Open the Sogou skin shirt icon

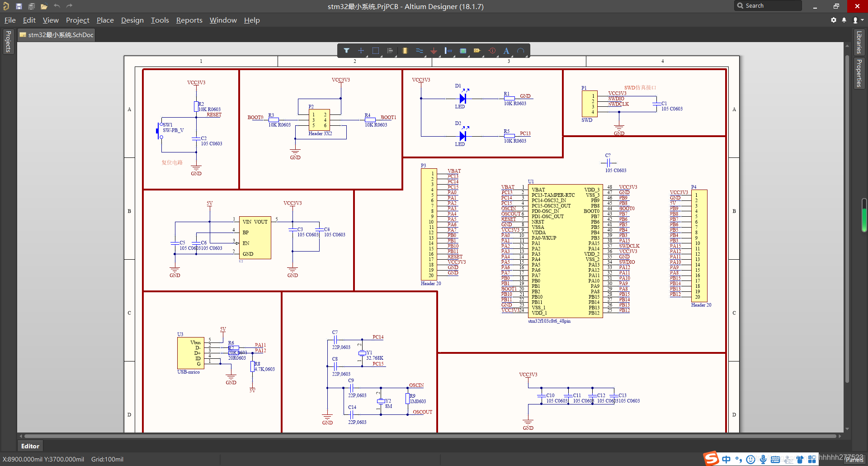[800, 459]
